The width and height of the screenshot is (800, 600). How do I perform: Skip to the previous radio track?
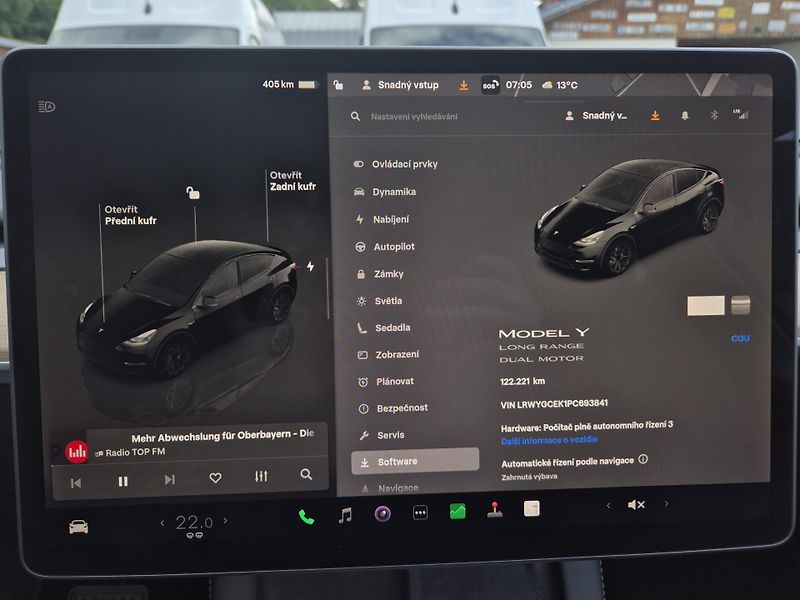[x=76, y=483]
